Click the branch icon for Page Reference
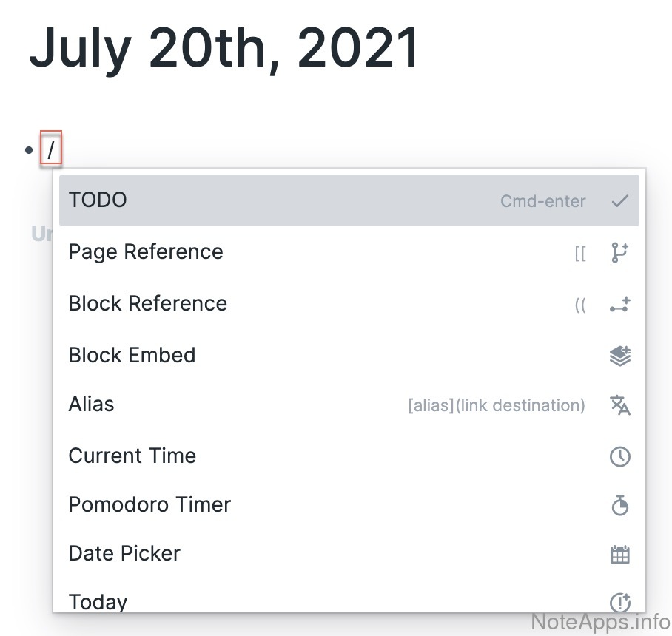Viewport: 672px width, 636px height. 619,253
